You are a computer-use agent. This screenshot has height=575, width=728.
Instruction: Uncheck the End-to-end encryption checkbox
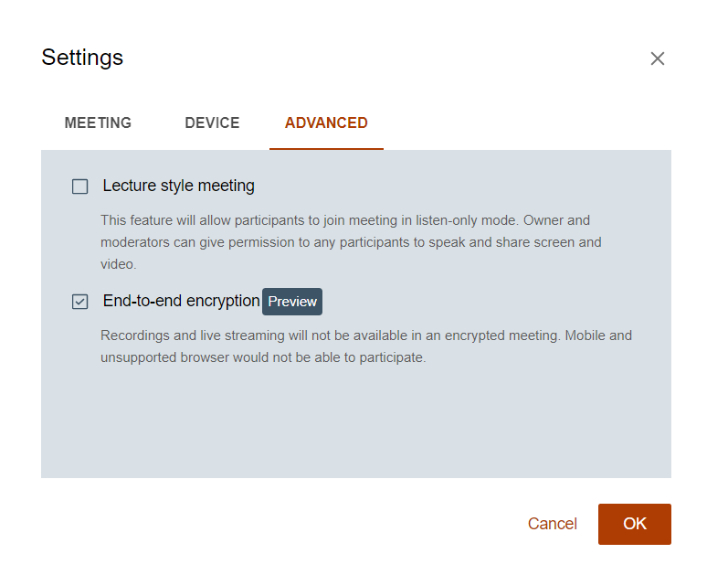point(80,302)
